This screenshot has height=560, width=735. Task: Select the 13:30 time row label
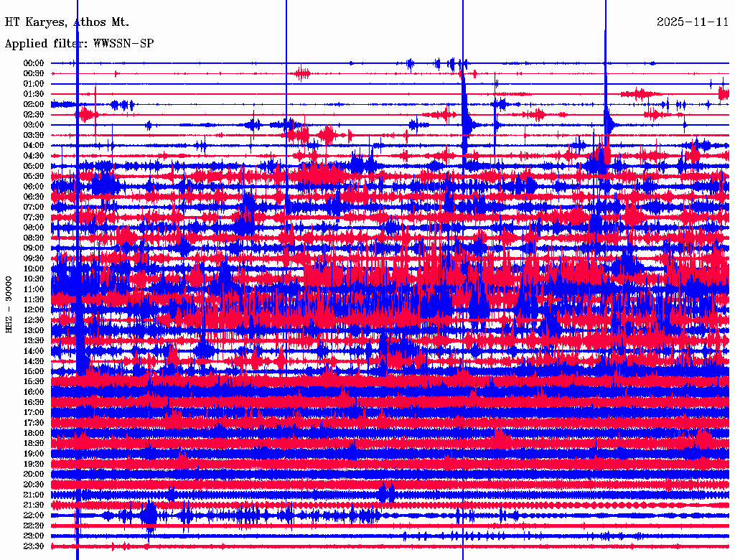(34, 341)
